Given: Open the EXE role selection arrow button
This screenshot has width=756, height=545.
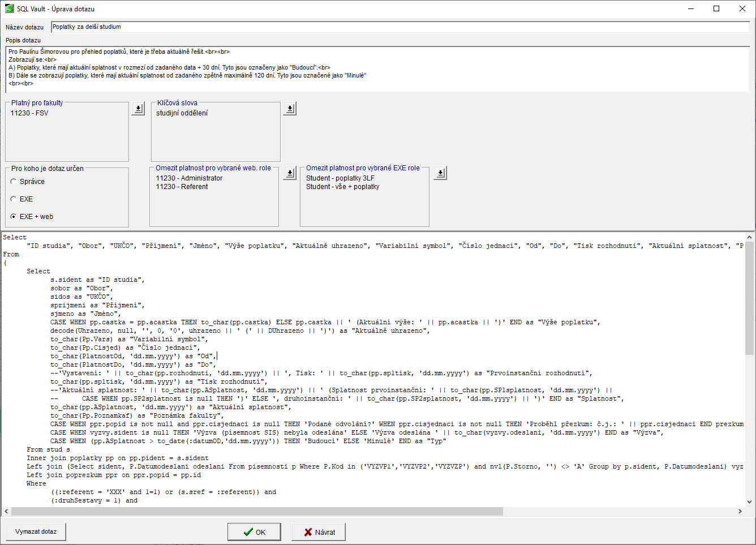Looking at the screenshot, I should (440, 173).
